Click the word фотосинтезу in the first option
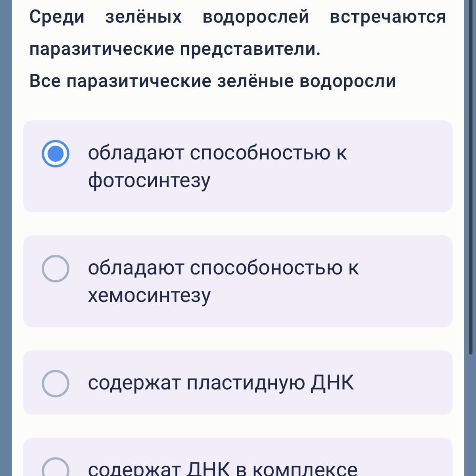The width and height of the screenshot is (476, 476). (149, 180)
